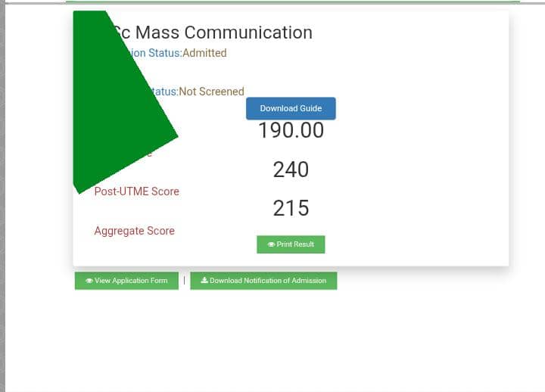Click the eye icon on Print Result
545x392 pixels.
[x=272, y=244]
